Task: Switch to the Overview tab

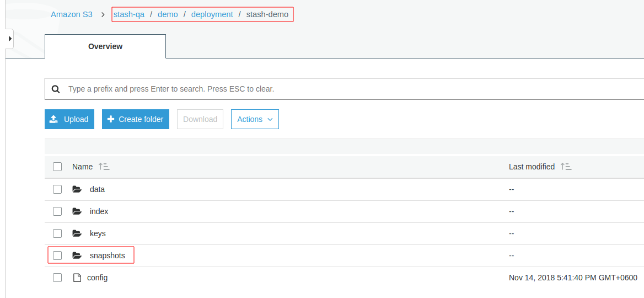Action: pos(105,46)
